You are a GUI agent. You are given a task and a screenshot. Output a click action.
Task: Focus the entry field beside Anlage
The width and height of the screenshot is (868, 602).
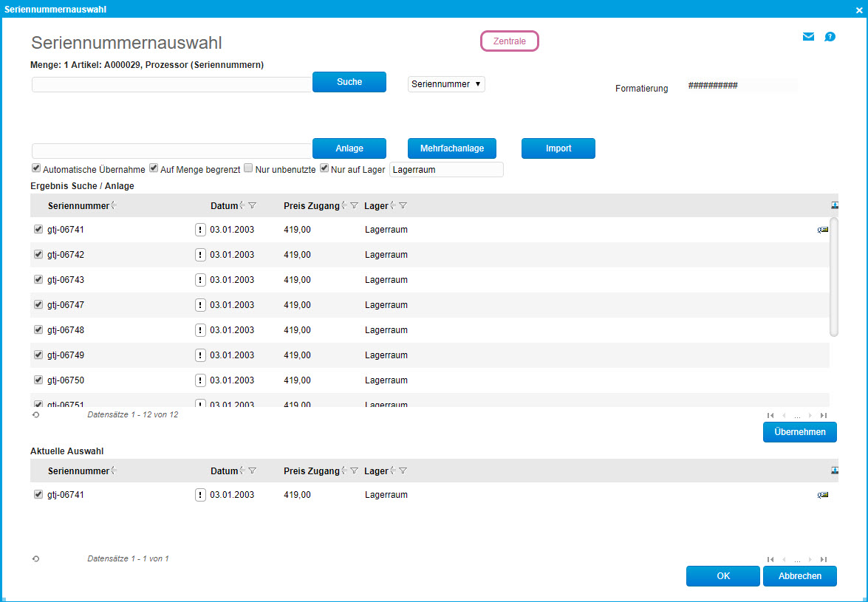[172, 151]
